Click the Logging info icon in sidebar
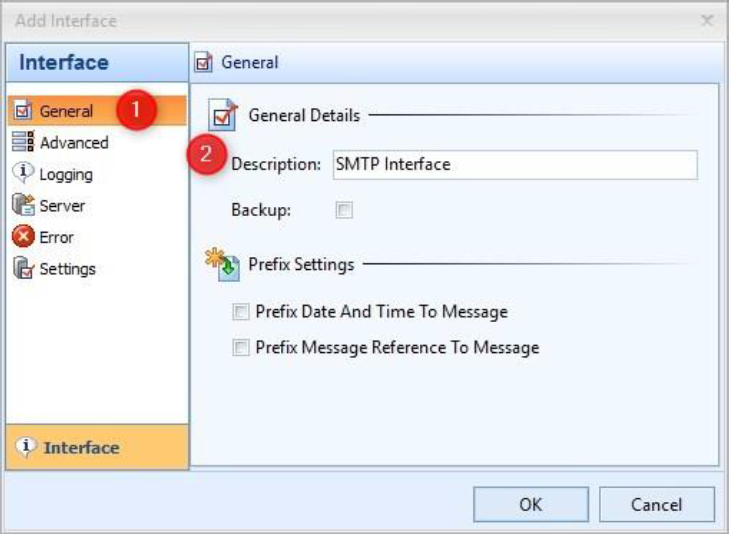The height and width of the screenshot is (534, 729). point(24,174)
